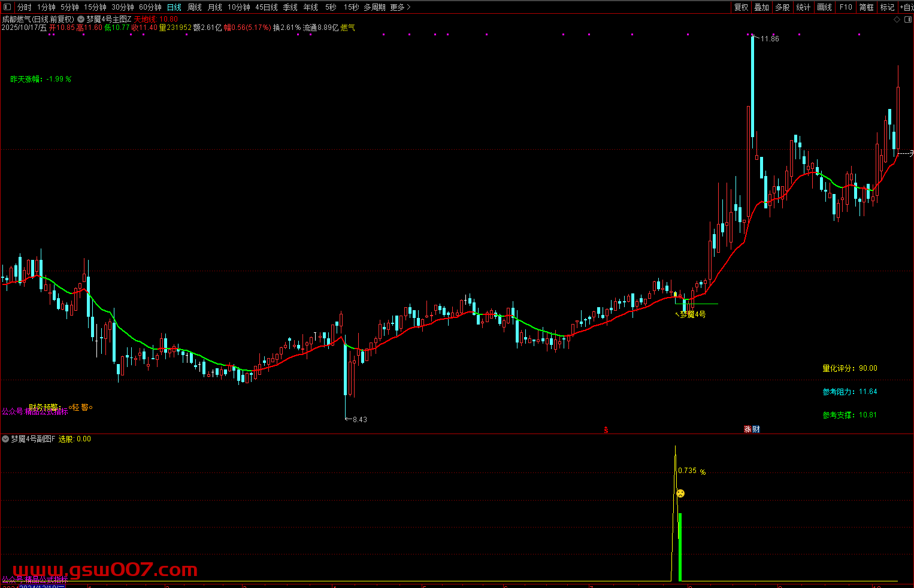This screenshot has height=588, width=914.
Task: Click the 11.86 high price label
Action: 770,39
